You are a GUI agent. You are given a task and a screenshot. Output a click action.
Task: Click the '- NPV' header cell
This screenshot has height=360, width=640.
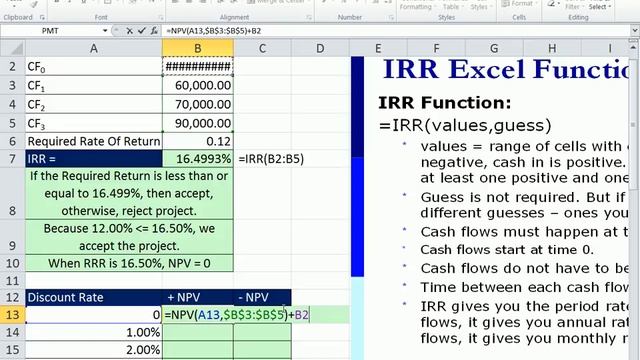click(262, 298)
